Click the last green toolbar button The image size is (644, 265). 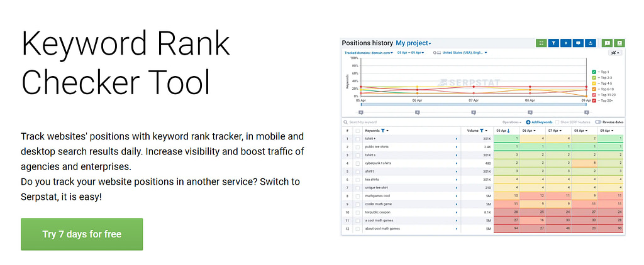tap(619, 43)
